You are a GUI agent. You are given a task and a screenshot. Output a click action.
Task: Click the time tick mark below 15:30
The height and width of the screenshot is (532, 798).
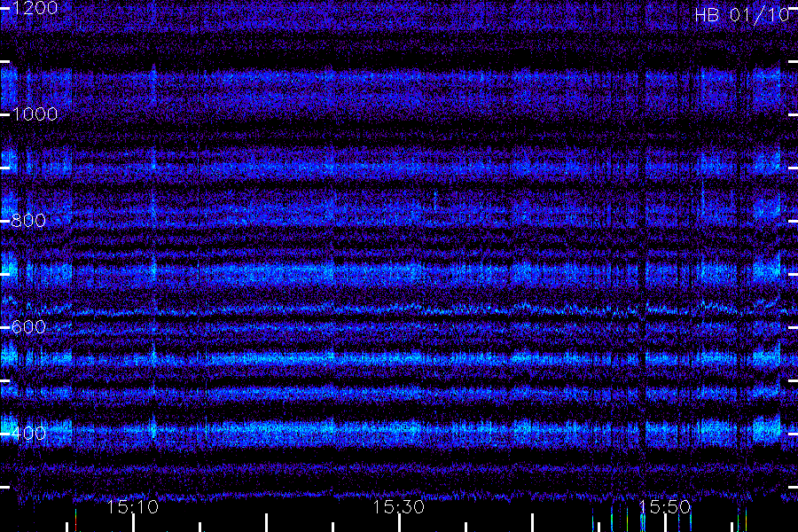pos(399,523)
